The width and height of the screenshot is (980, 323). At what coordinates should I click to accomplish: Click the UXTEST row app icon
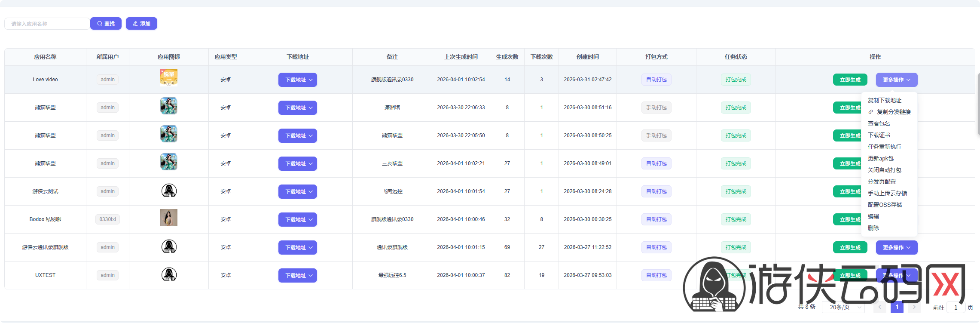[x=169, y=274]
